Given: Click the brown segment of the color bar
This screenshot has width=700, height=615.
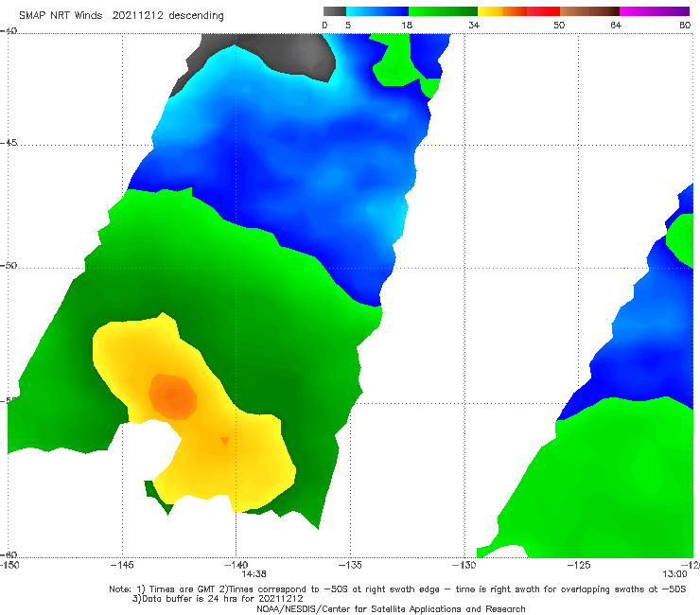Looking at the screenshot, I should click(589, 11).
